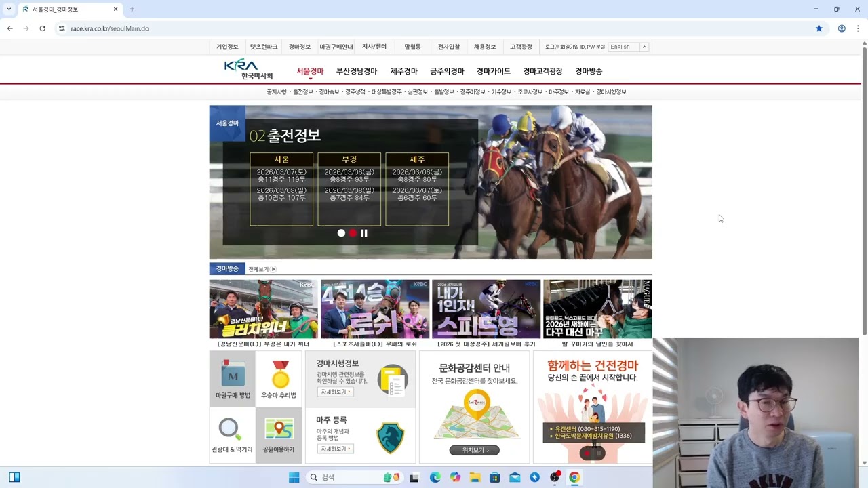Open 마권구매 방법 icon tile

[233, 380]
